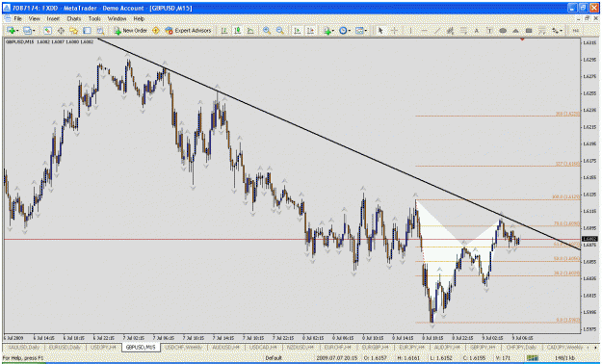Switch to the NZDUSD,H4 chart tab
This screenshot has width=602, height=364.
click(301, 347)
